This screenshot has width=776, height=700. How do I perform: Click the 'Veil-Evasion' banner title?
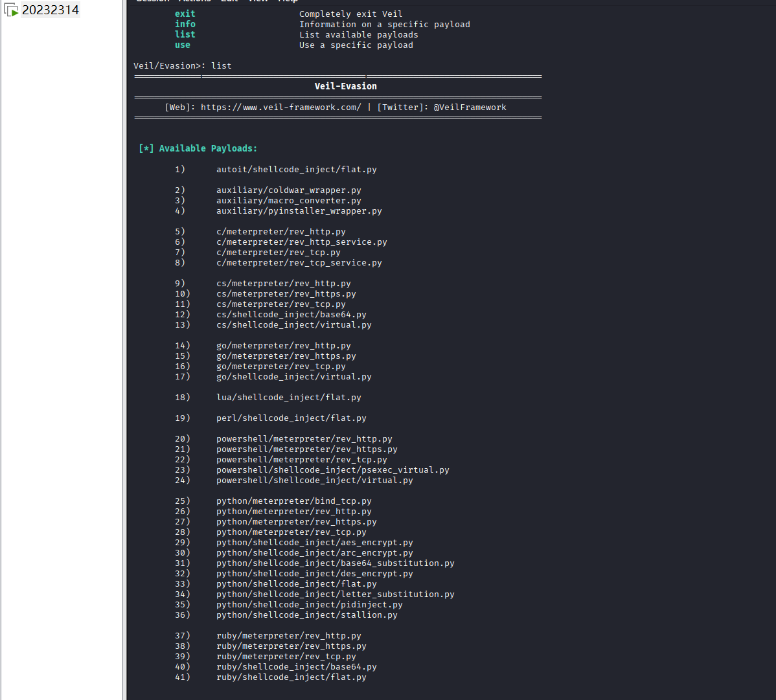pos(346,86)
